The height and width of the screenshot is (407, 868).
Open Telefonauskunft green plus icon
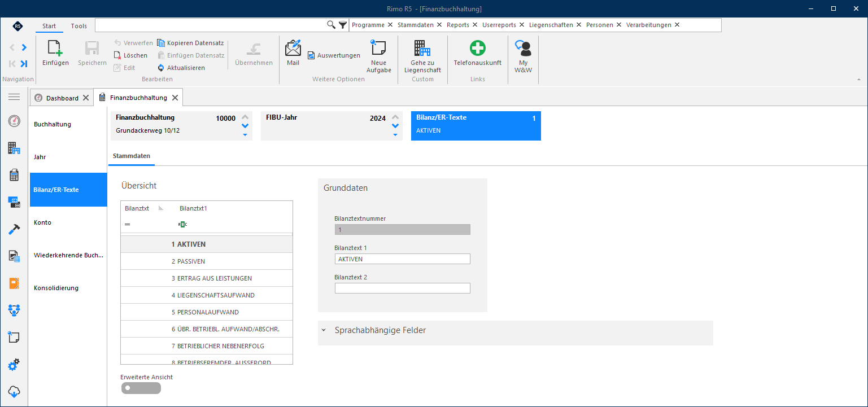(478, 49)
